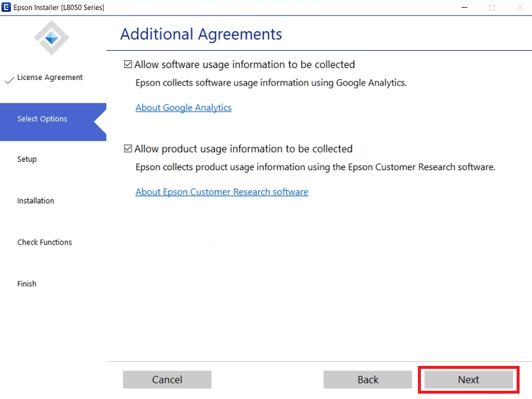Select the Check Functions step
This screenshot has height=399, width=532.
44,242
